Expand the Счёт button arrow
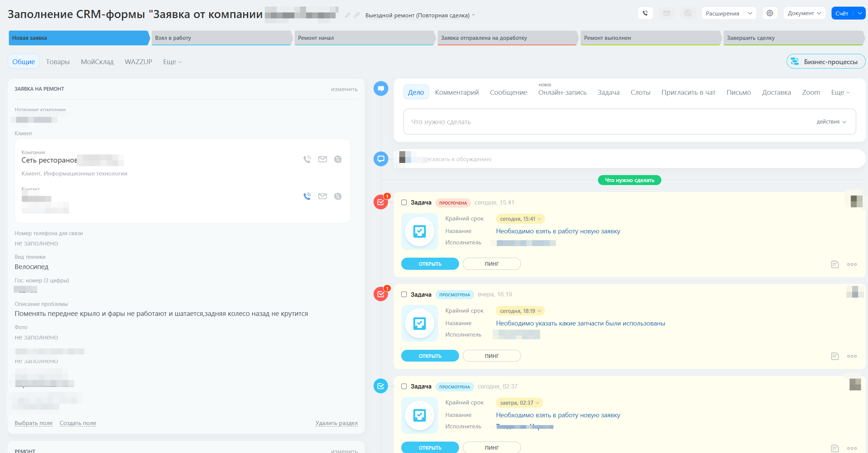The image size is (868, 453). point(860,13)
